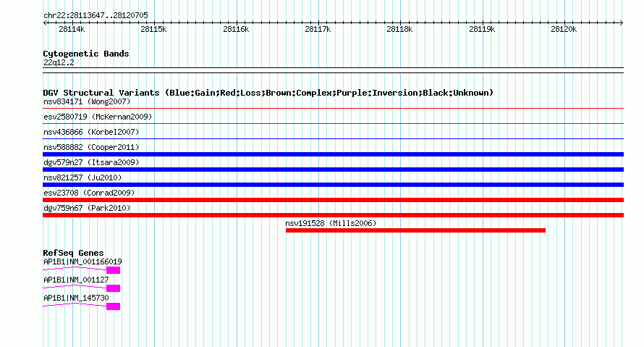
Task: Select the magenta exon box of NM_001127
Action: tap(114, 288)
